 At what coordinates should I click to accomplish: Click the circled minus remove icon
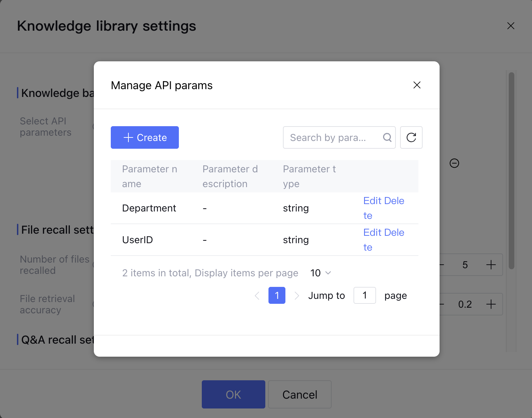(x=454, y=163)
